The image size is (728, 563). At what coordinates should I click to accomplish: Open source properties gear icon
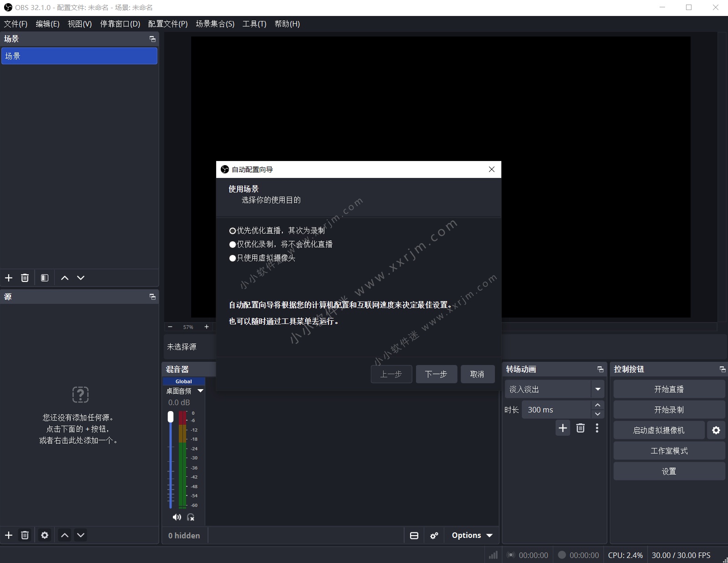point(45,535)
